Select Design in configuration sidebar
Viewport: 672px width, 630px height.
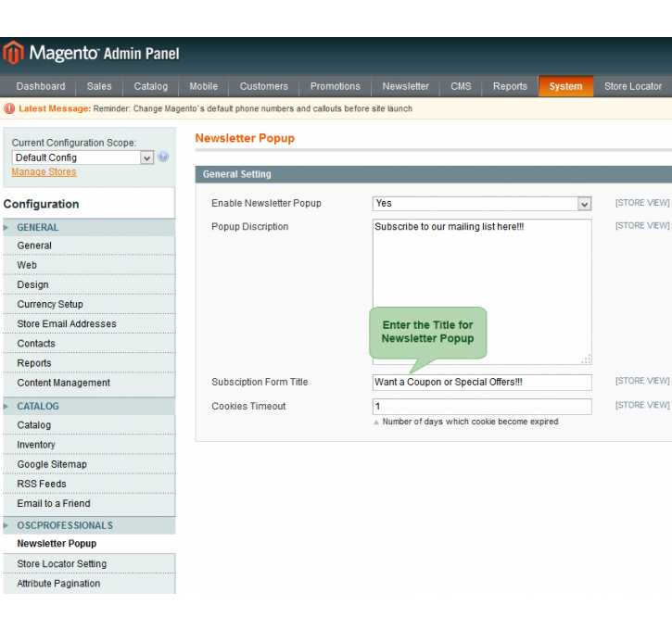pyautogui.click(x=89, y=284)
